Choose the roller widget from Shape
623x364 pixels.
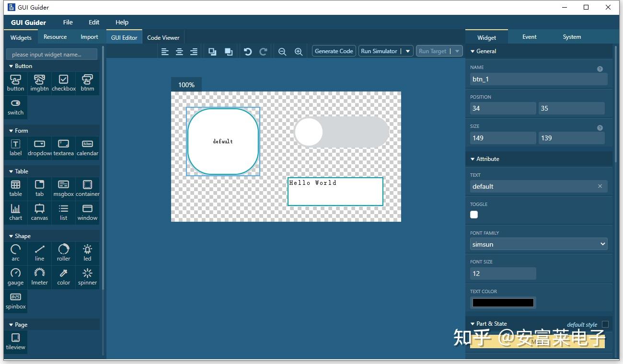click(x=63, y=253)
